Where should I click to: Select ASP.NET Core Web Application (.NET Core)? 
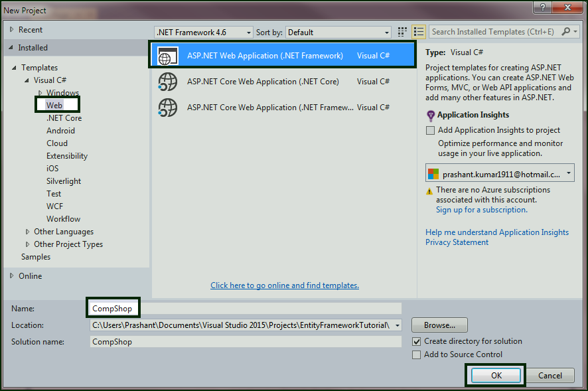tap(283, 82)
